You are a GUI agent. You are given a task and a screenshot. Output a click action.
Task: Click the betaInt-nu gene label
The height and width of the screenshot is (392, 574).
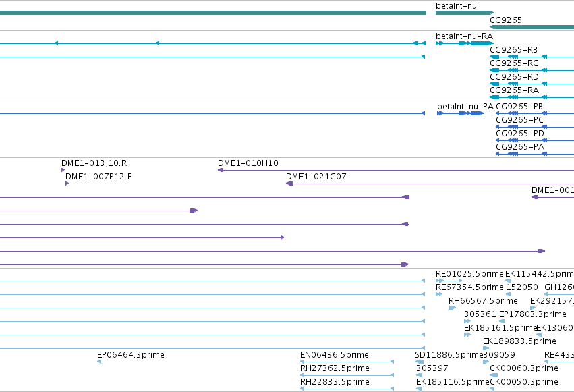tap(456, 6)
